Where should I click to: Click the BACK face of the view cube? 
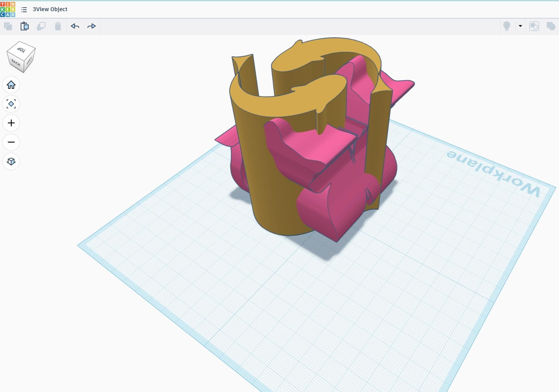(16, 63)
